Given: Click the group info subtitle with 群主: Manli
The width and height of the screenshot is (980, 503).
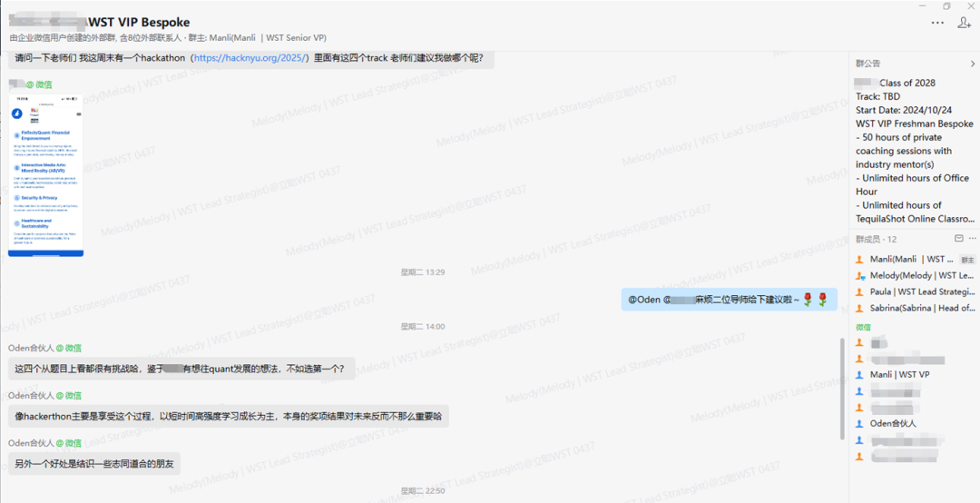Looking at the screenshot, I should [168, 38].
